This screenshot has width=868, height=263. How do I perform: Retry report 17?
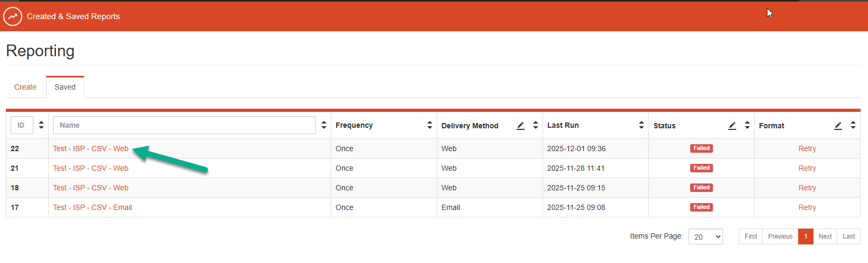(807, 207)
